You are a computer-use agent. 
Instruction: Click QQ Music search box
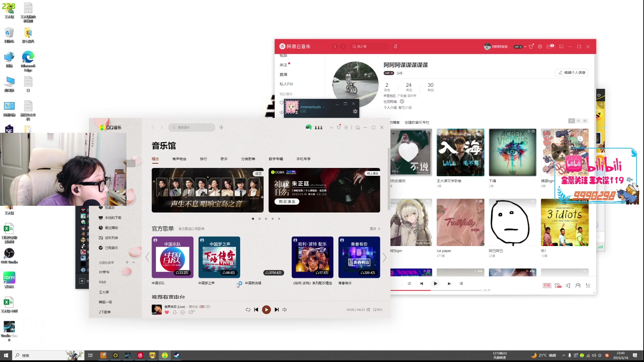tap(192, 127)
